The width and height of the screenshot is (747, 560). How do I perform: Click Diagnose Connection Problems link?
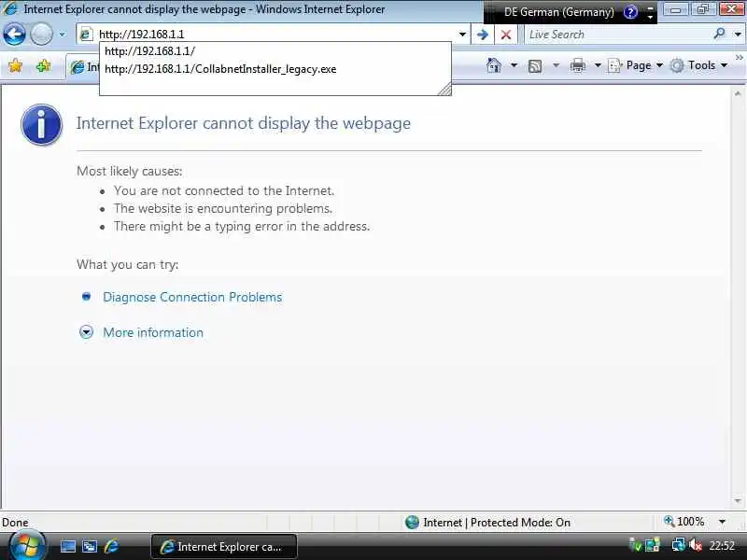tap(192, 297)
